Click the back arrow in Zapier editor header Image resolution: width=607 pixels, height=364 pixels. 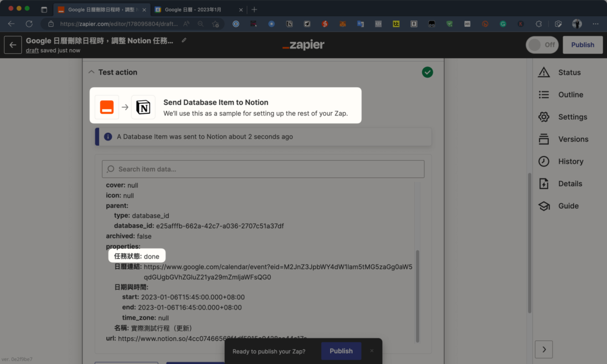pyautogui.click(x=13, y=45)
